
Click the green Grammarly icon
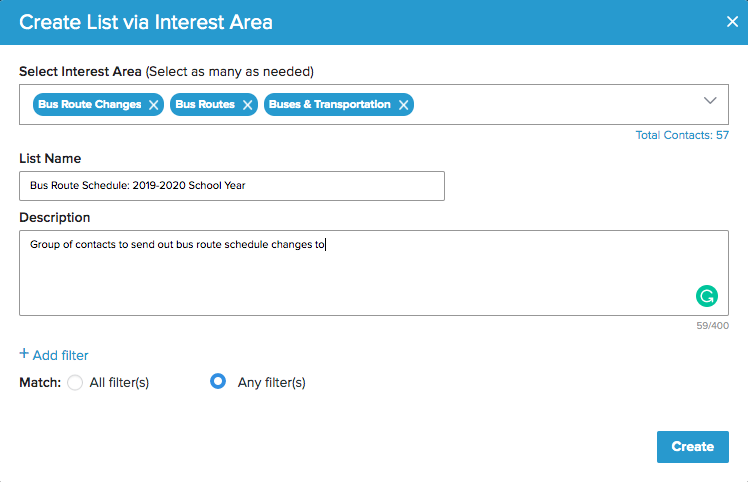click(707, 295)
